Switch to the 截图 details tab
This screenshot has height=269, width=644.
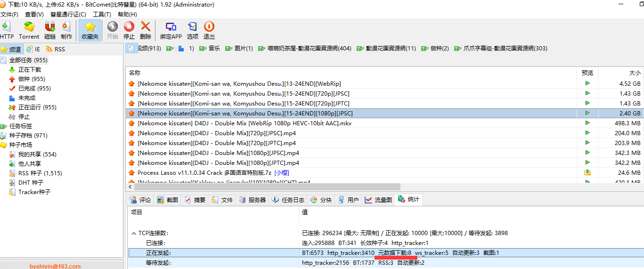click(x=168, y=200)
